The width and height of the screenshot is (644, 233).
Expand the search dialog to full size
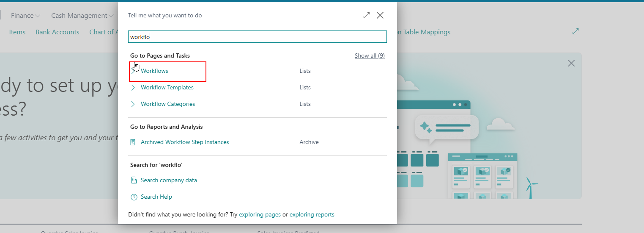pos(366,16)
